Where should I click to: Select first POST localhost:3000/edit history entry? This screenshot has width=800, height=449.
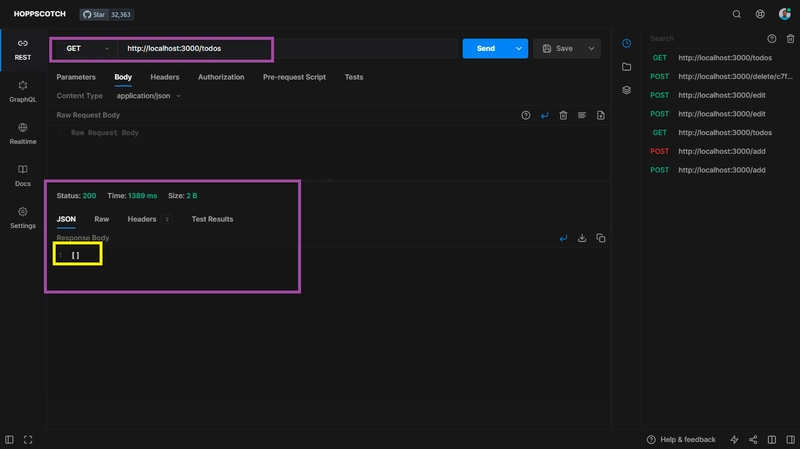tap(719, 95)
